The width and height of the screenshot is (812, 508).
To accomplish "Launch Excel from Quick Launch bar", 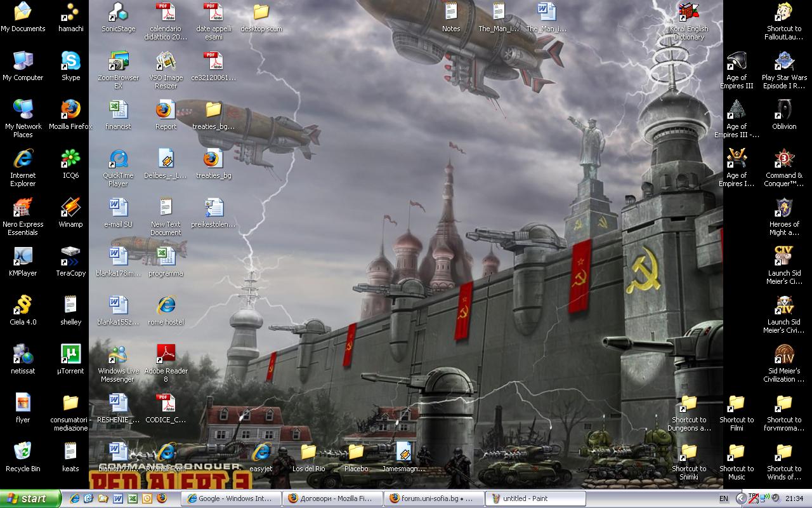I will point(133,498).
